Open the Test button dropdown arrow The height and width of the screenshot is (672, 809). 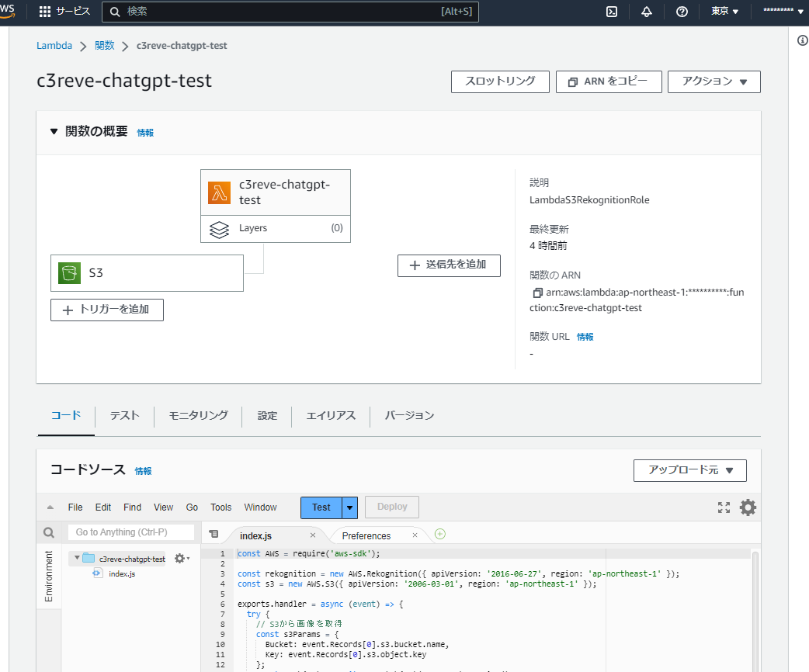350,507
